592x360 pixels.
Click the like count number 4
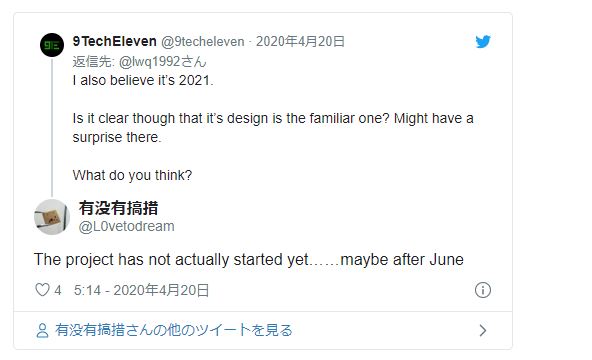click(x=58, y=290)
